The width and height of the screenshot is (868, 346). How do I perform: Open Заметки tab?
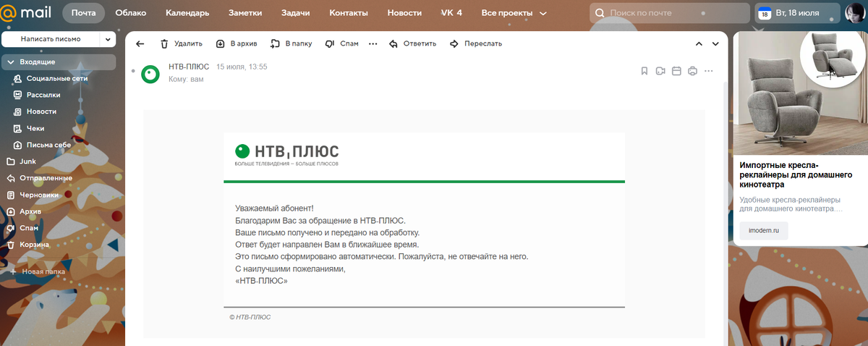click(245, 13)
